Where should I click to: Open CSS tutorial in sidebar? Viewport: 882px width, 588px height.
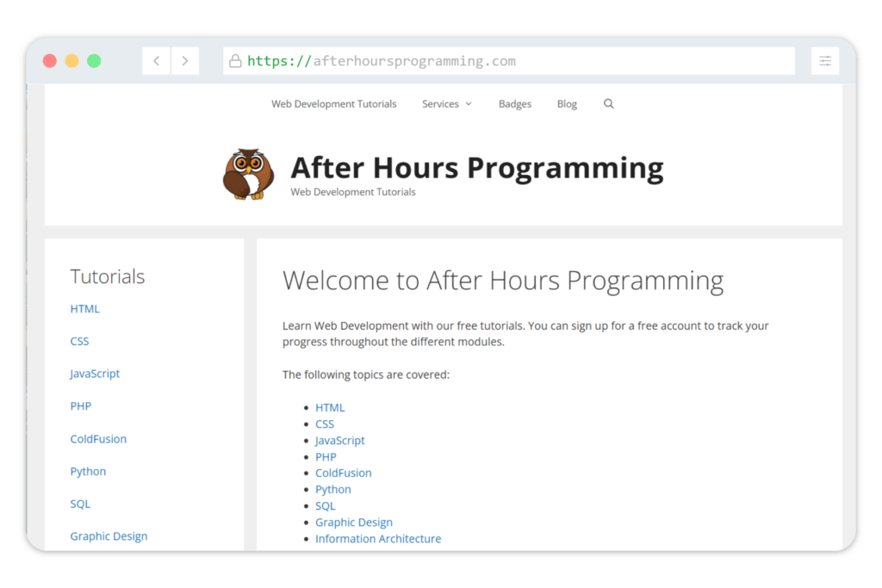tap(79, 341)
